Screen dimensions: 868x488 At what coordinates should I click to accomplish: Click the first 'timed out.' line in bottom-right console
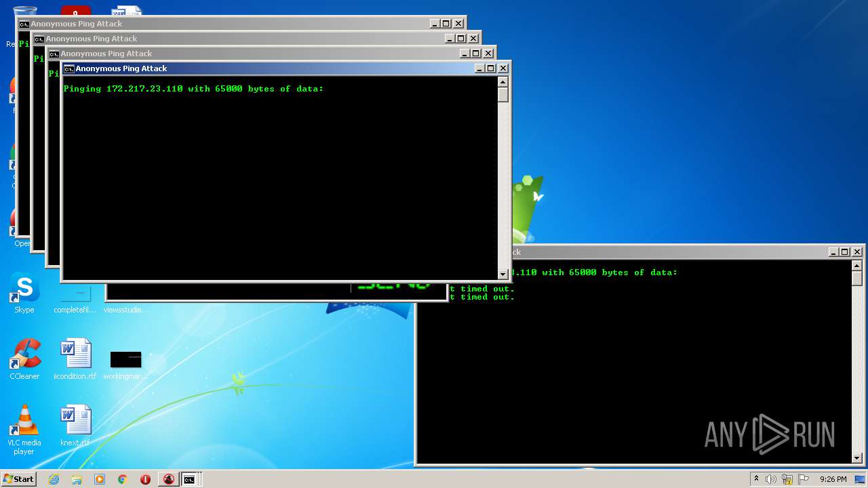pyautogui.click(x=487, y=289)
